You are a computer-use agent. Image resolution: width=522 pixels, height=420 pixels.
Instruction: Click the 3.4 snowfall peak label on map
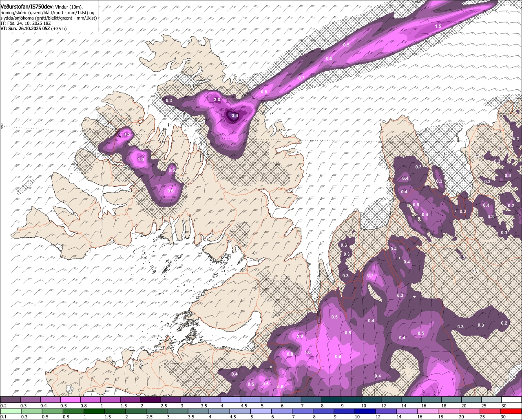tap(235, 116)
